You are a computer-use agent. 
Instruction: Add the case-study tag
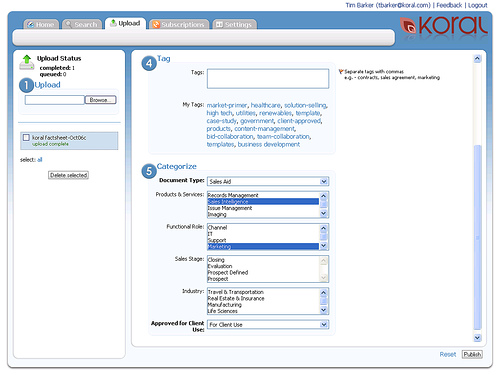pyautogui.click(x=221, y=121)
